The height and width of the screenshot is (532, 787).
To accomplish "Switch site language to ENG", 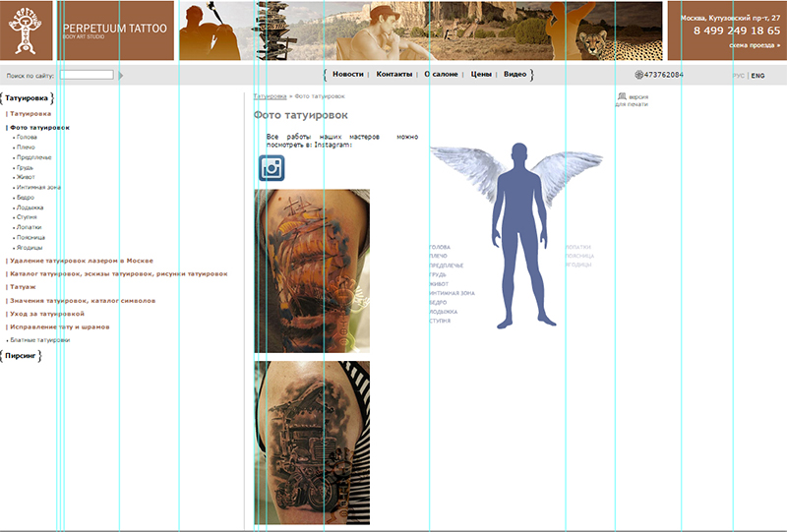I will coord(757,76).
